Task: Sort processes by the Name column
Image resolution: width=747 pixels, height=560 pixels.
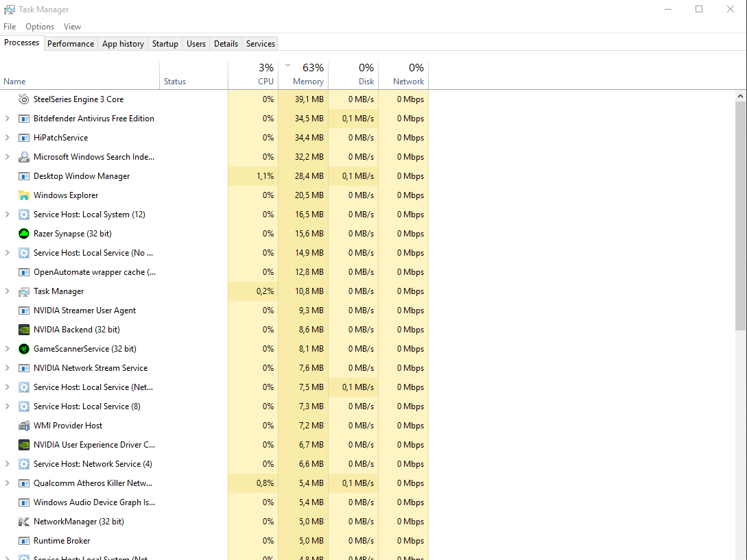Action: click(80, 75)
